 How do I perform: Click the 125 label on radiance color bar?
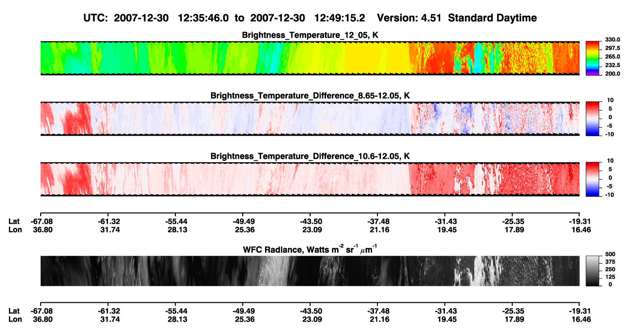coord(609,277)
